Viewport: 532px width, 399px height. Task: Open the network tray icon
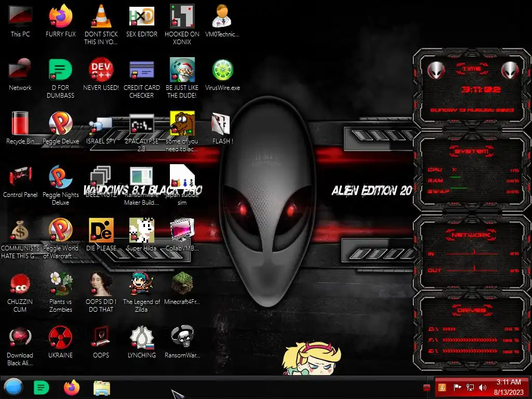click(x=470, y=387)
